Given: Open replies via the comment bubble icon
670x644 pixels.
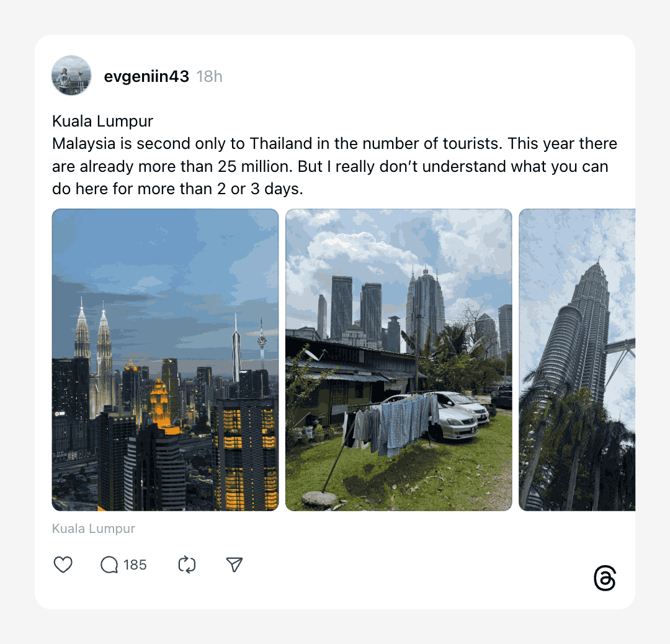Looking at the screenshot, I should (109, 565).
